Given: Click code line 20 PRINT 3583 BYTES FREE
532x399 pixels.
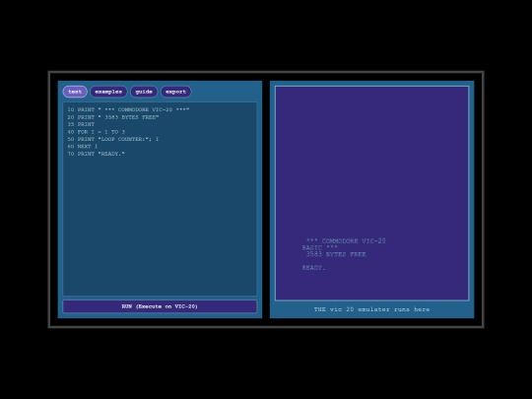Looking at the screenshot, I should (113, 117).
